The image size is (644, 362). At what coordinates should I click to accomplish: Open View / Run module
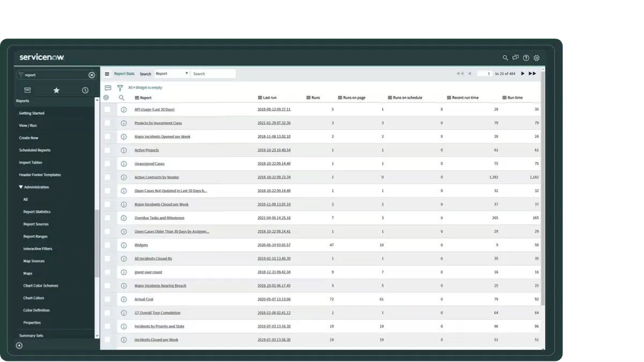coord(28,125)
